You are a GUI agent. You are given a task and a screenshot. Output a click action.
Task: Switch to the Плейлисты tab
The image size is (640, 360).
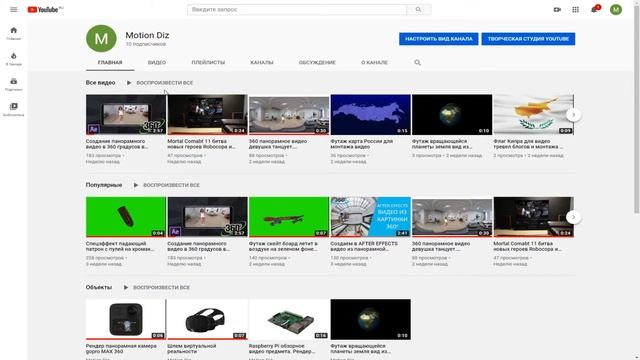(208, 62)
